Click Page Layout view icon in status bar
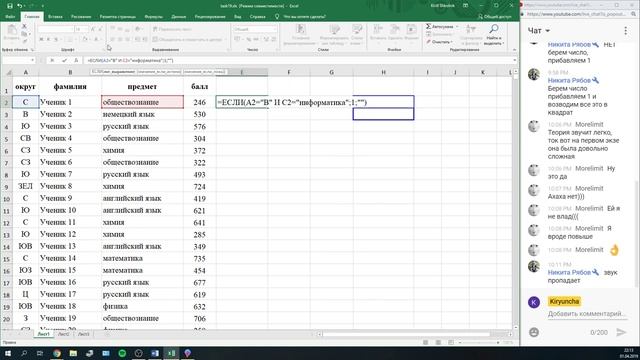Image resolution: width=640 pixels, height=360 pixels. 438,342
